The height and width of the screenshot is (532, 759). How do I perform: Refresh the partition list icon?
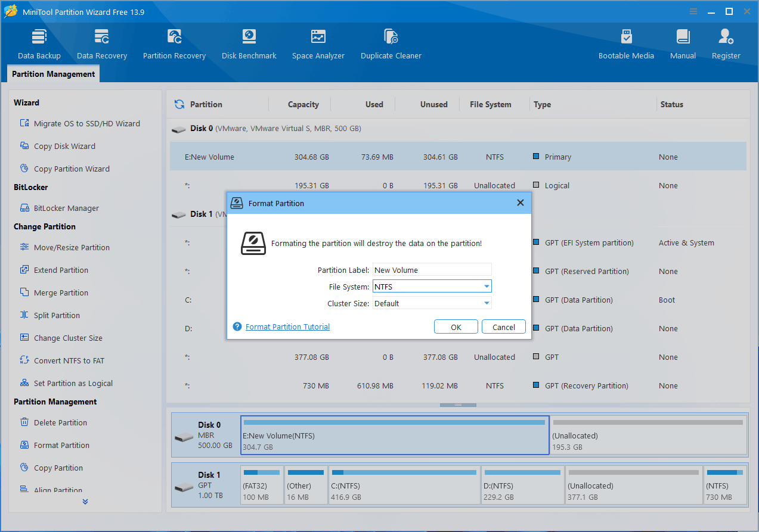[179, 104]
